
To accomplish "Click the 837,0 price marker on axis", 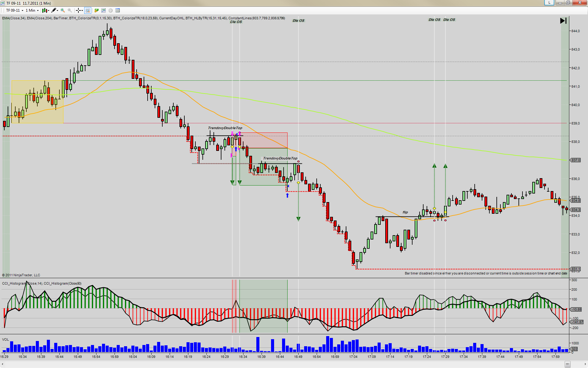I will (x=575, y=160).
